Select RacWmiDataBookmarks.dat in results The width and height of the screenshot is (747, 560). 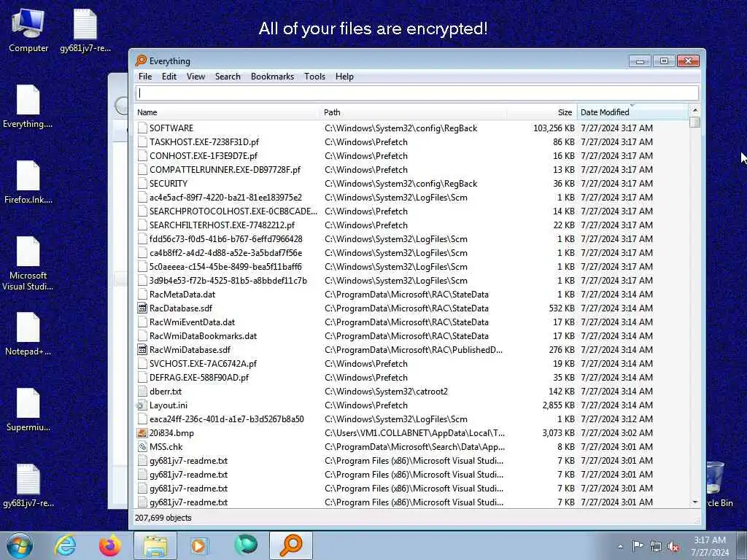[x=411, y=335]
